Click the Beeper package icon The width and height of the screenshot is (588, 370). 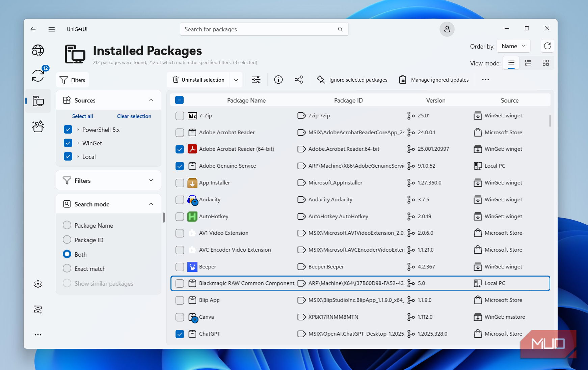click(x=192, y=267)
